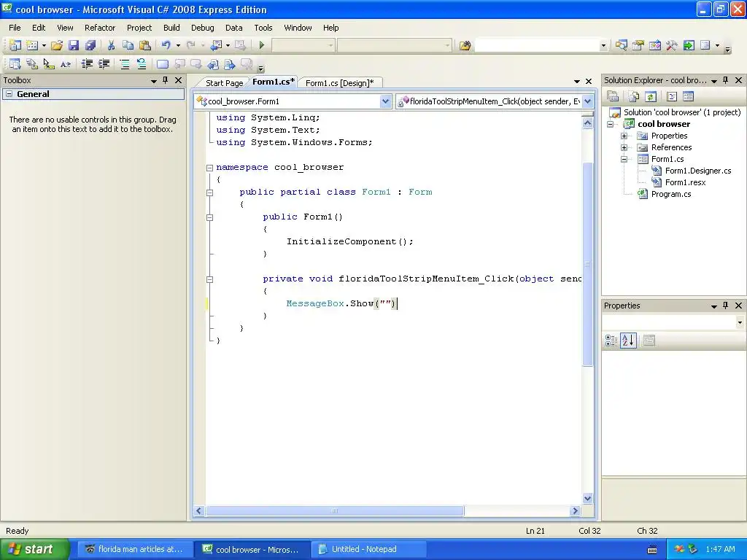Click the editor scroll-right arrow
This screenshot has height=560, width=747.
pos(575,511)
